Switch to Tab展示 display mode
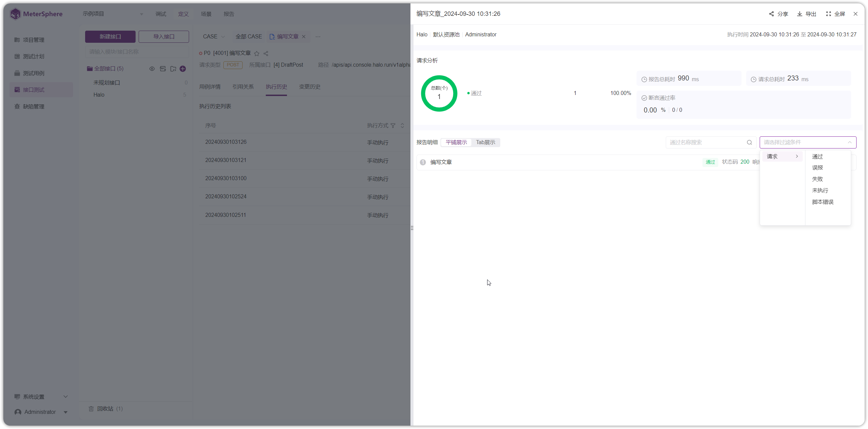The width and height of the screenshot is (868, 429). pyautogui.click(x=485, y=142)
